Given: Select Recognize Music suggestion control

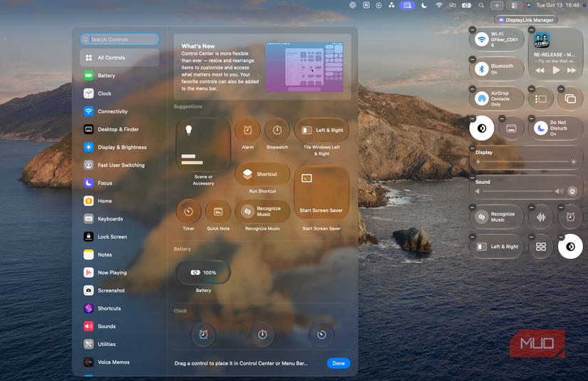Looking at the screenshot, I should coord(262,212).
